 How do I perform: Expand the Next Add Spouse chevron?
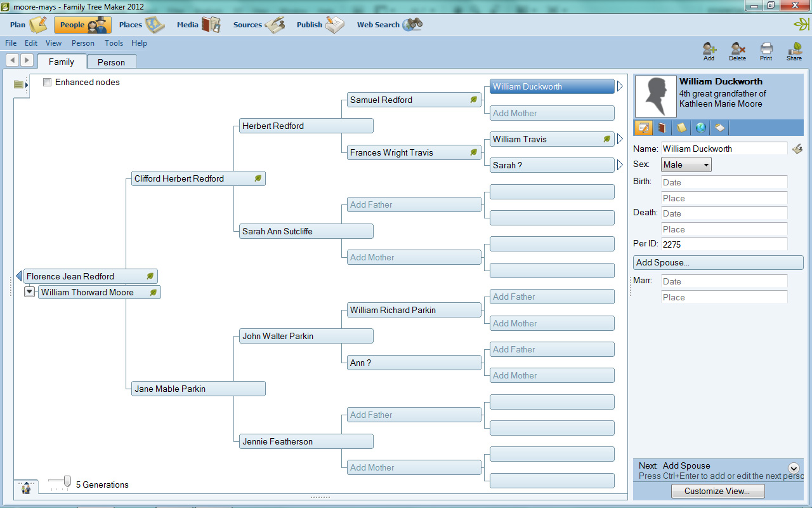pyautogui.click(x=794, y=468)
